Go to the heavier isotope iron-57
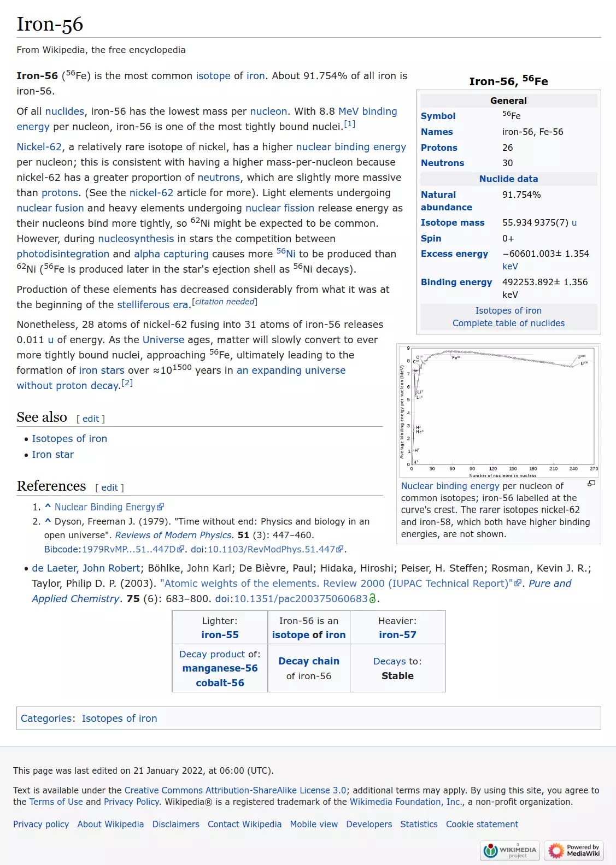This screenshot has width=616, height=865. pyautogui.click(x=397, y=635)
